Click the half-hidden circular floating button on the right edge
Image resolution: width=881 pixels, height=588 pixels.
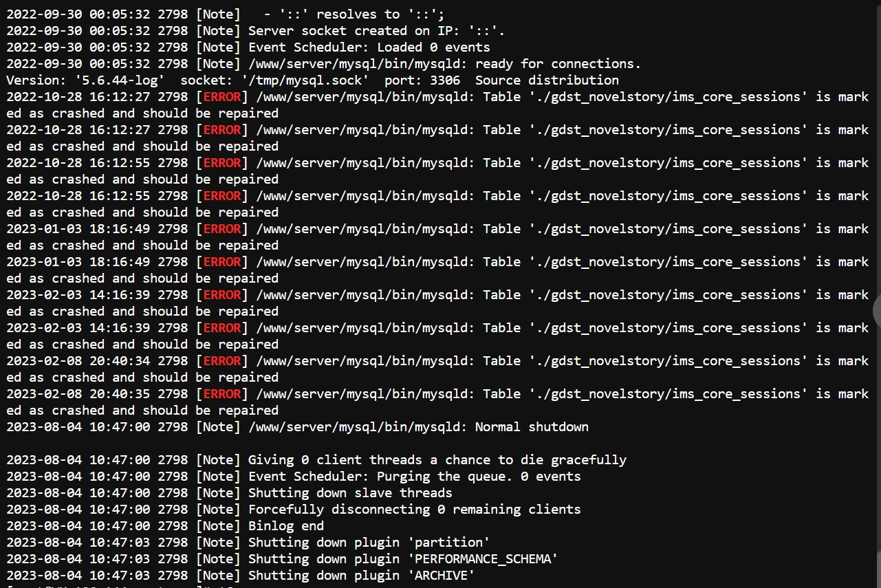point(877,310)
